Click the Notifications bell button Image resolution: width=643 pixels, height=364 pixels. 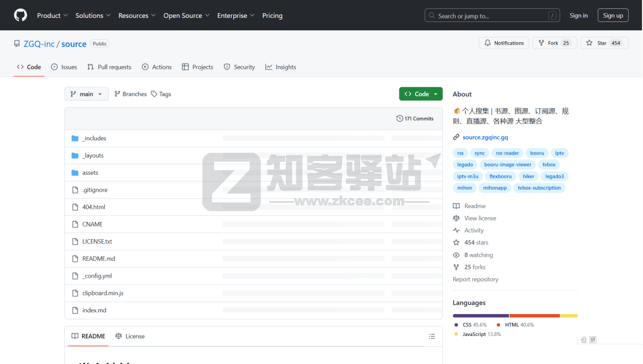coord(504,43)
